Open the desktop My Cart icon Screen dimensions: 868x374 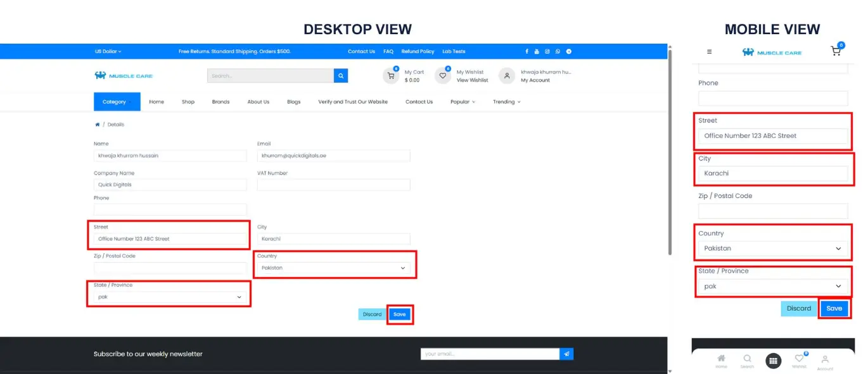[x=390, y=76]
